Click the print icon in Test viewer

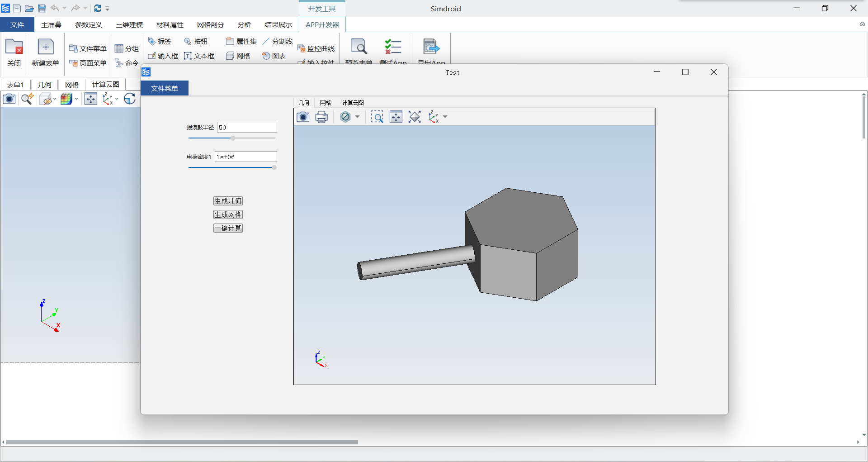tap(321, 117)
